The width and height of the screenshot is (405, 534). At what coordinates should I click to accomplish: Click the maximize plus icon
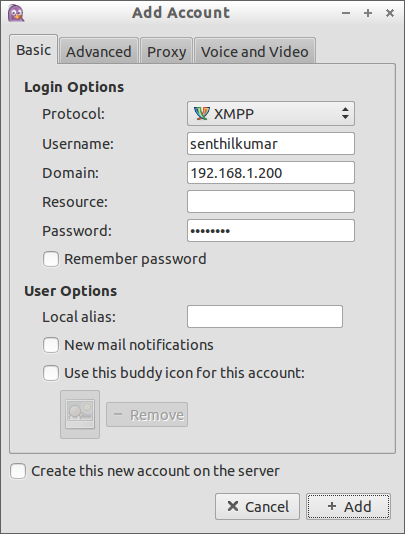coord(368,13)
